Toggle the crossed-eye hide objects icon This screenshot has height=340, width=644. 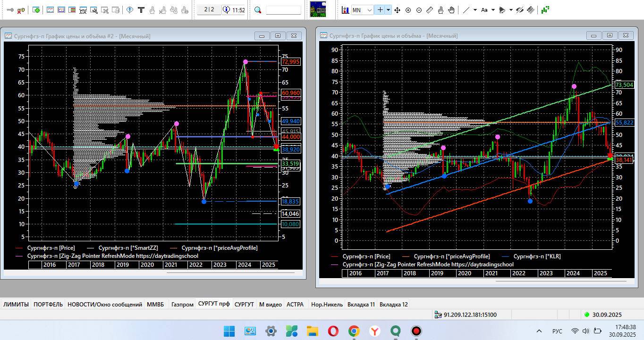click(x=520, y=10)
